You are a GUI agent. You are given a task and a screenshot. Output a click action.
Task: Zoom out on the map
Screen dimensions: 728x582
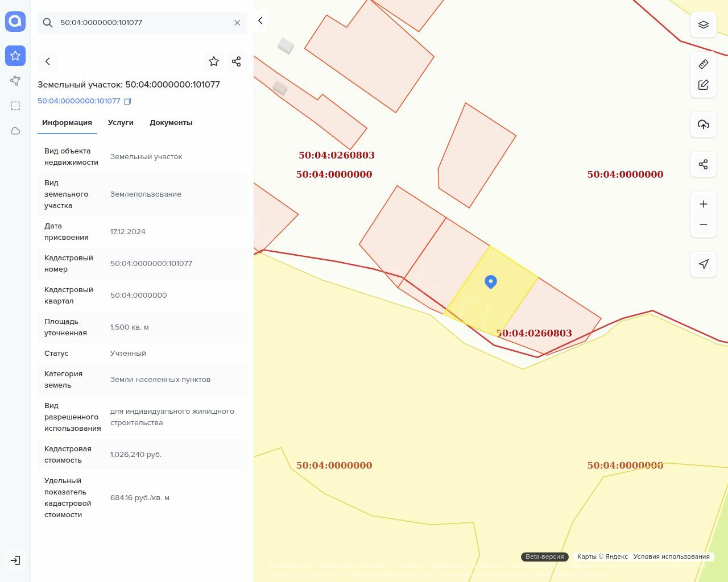[x=704, y=225]
